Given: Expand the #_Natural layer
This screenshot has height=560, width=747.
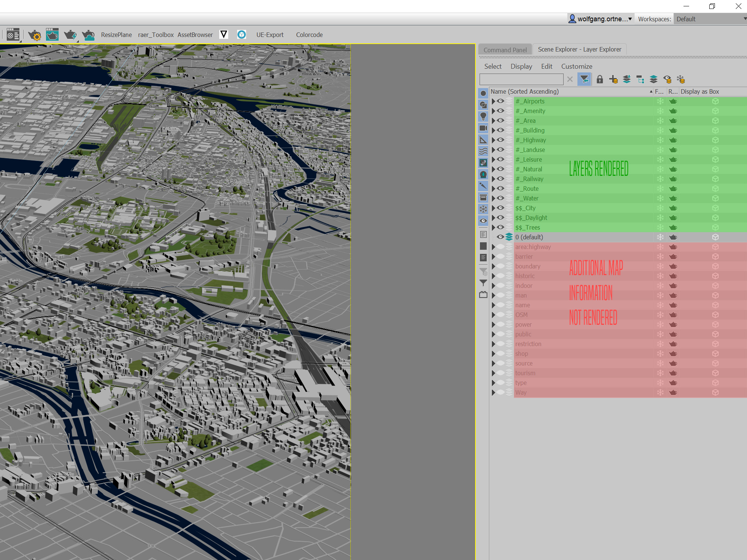Looking at the screenshot, I should coord(493,169).
